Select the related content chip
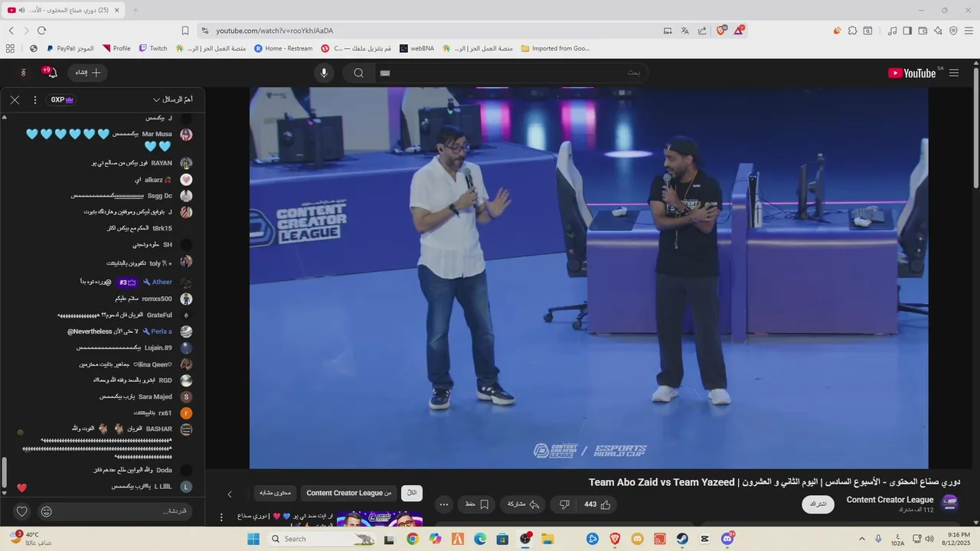This screenshot has height=551, width=980. (275, 493)
